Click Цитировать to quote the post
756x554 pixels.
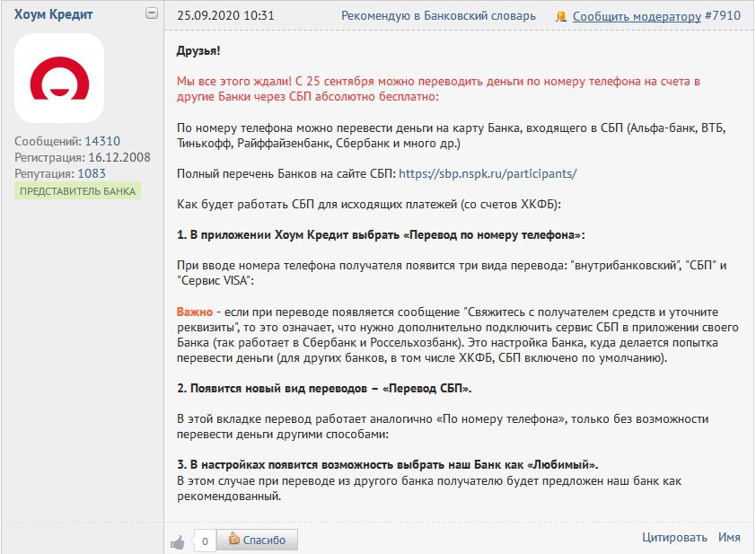point(674,537)
